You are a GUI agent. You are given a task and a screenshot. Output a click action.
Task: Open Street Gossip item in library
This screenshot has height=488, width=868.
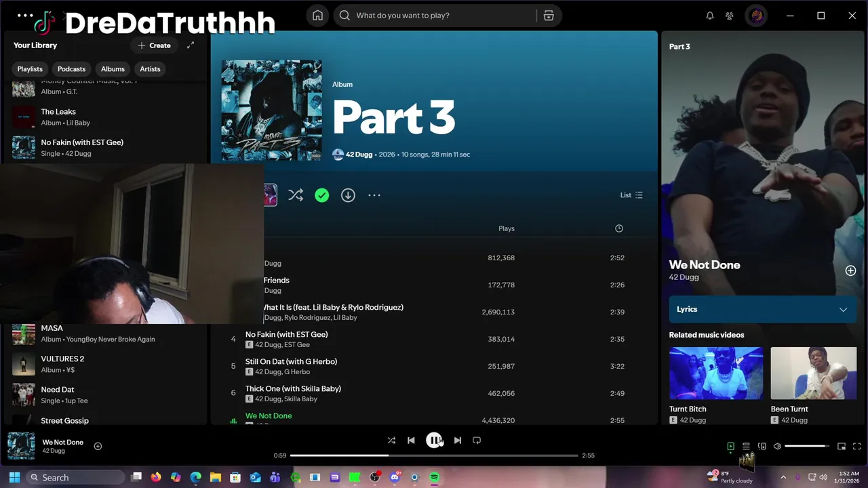click(x=106, y=420)
